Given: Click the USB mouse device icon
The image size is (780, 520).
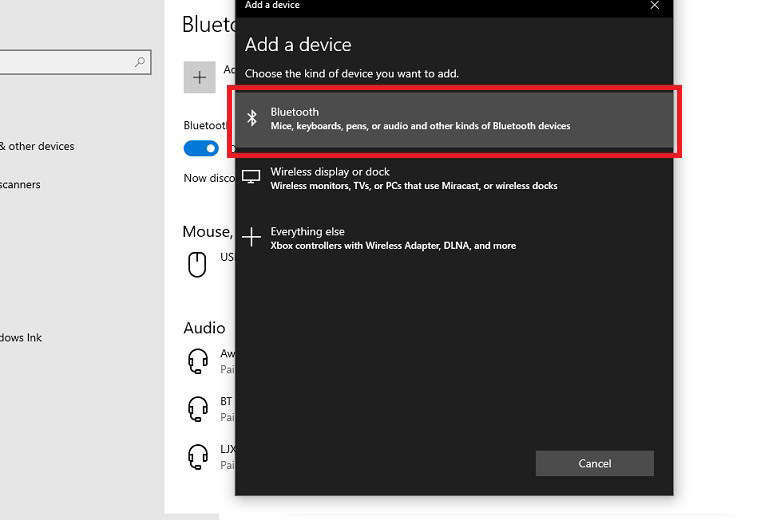Looking at the screenshot, I should coord(197,264).
